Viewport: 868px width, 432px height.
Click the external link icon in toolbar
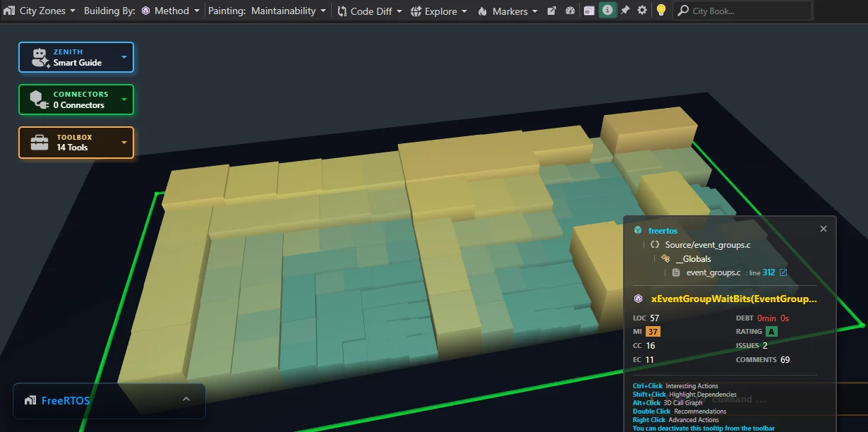tap(552, 11)
